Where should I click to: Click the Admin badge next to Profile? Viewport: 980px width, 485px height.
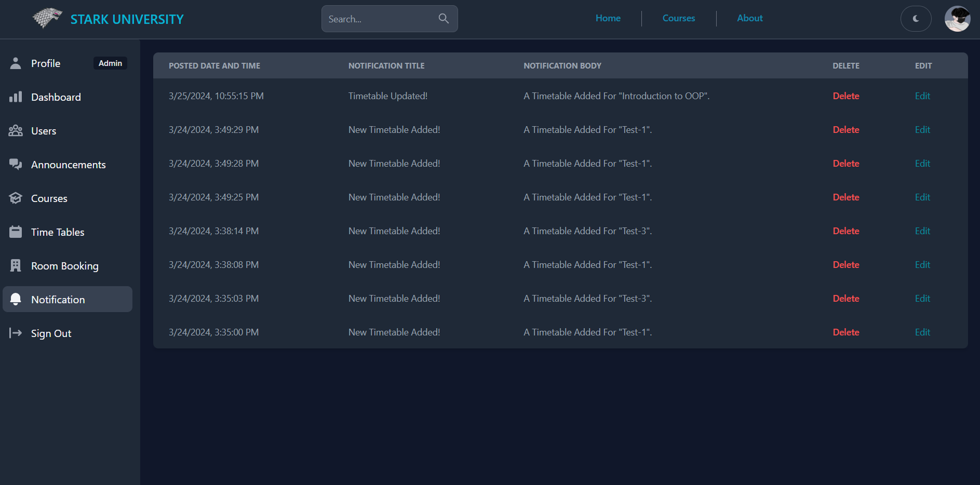click(x=110, y=62)
